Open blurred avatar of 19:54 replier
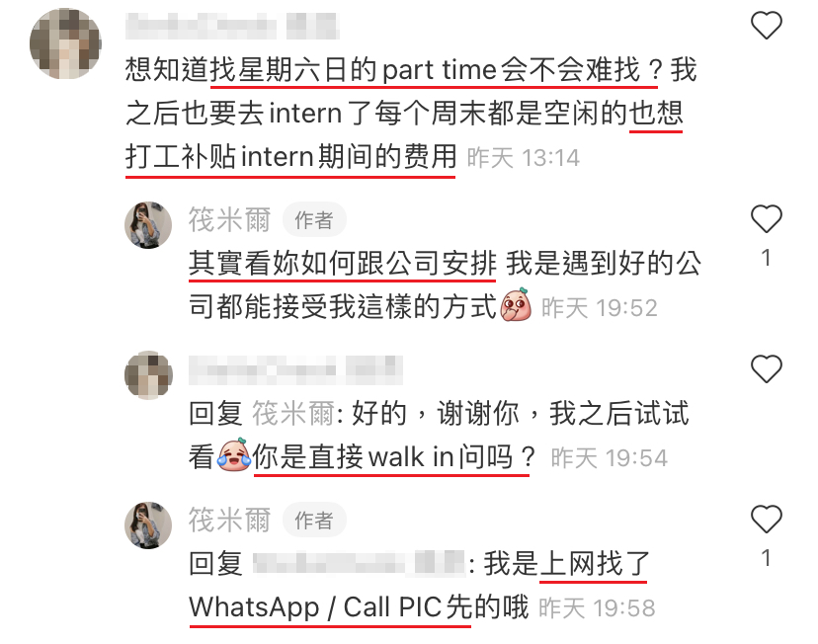 (148, 375)
